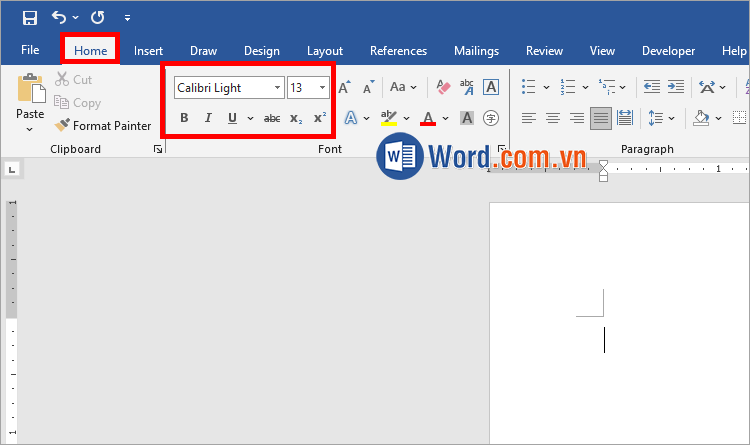The width and height of the screenshot is (750, 445).
Task: Toggle Bold formatting
Action: [184, 119]
